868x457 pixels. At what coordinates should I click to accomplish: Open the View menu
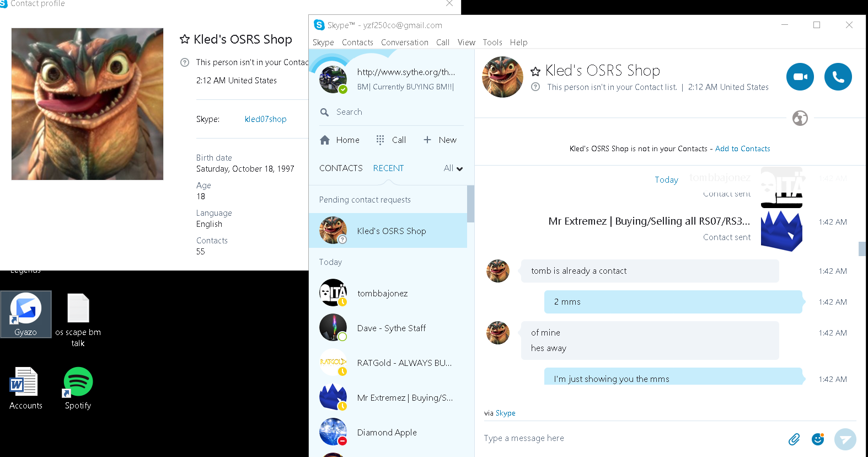pyautogui.click(x=467, y=42)
